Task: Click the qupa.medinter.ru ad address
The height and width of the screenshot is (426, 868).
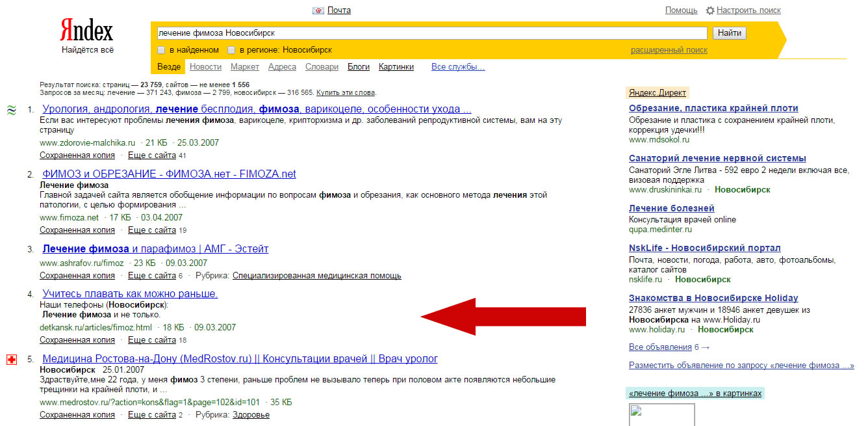Action: [x=660, y=230]
